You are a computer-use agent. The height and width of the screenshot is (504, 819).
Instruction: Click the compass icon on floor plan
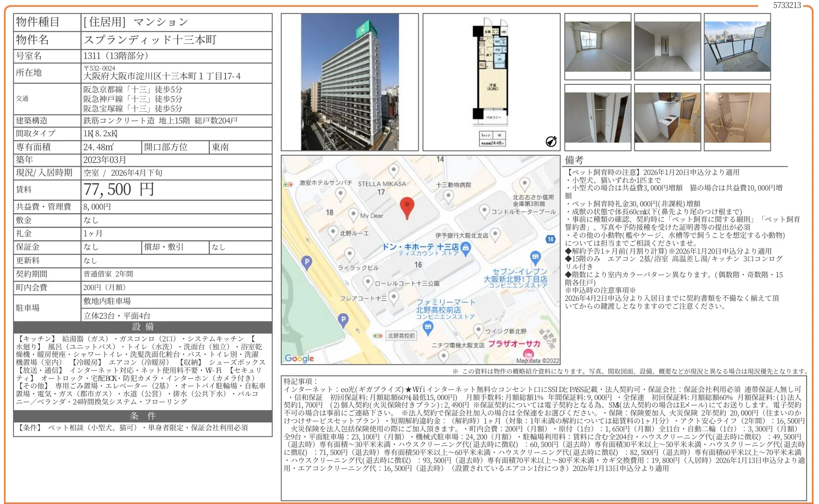[551, 141]
